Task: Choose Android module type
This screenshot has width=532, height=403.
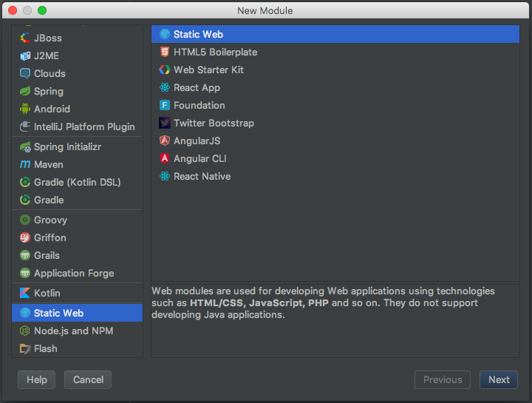Action: pyautogui.click(x=78, y=109)
